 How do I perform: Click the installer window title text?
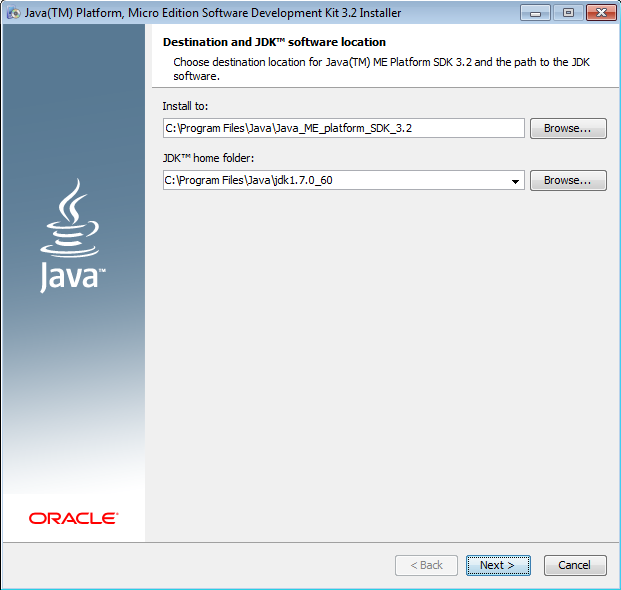click(213, 13)
